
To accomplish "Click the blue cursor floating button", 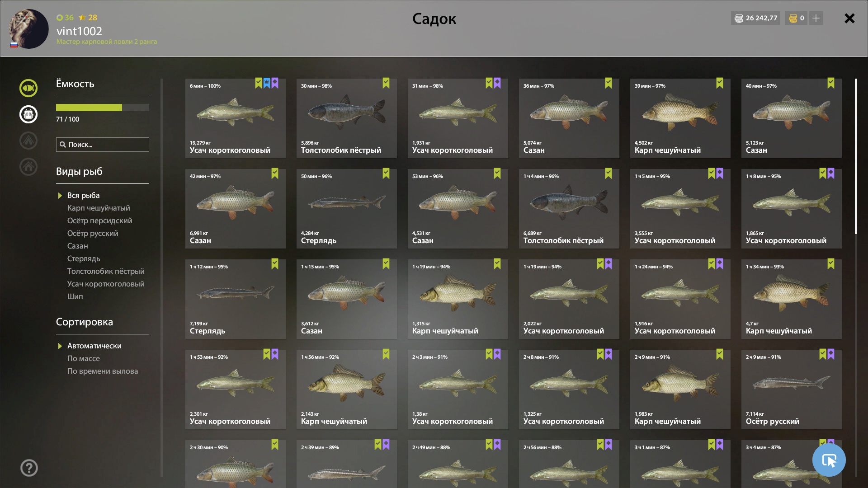I will (x=829, y=460).
